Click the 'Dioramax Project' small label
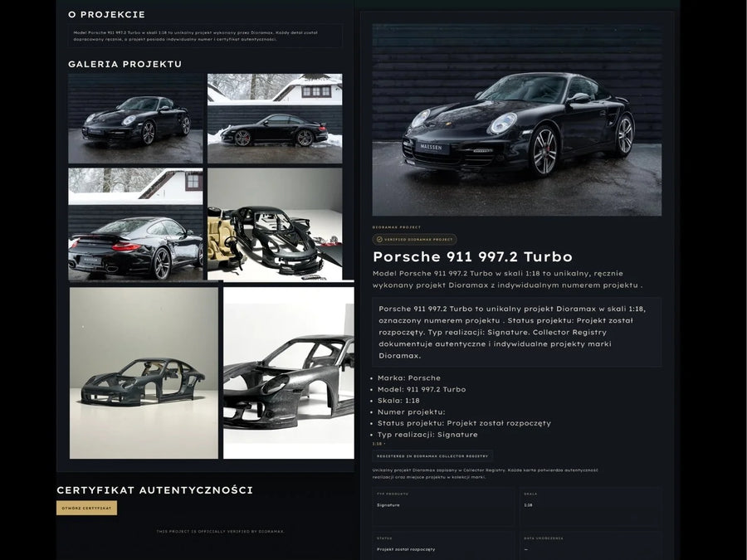The image size is (747, 560). [397, 227]
